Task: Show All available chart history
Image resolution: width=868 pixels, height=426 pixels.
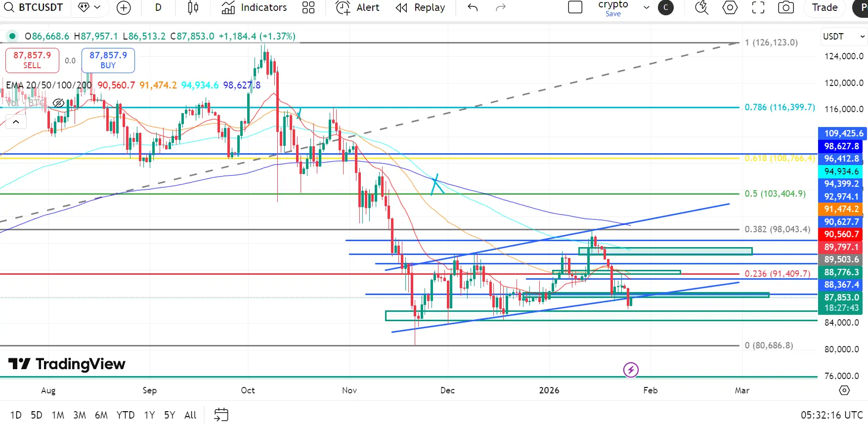Action: (190, 415)
